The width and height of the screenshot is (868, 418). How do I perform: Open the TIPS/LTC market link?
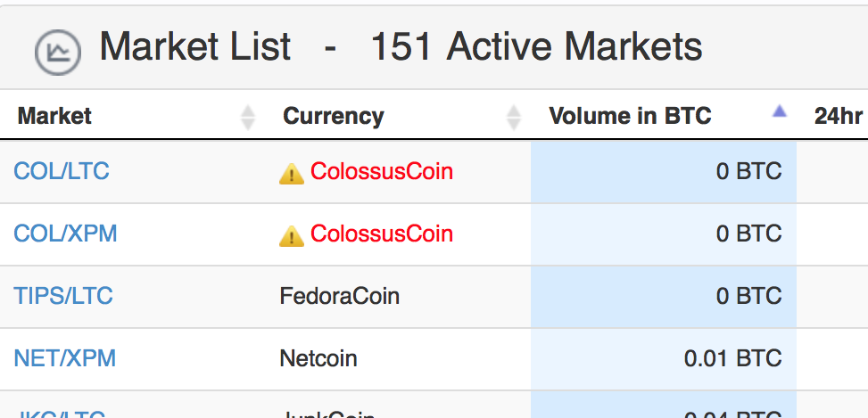(63, 296)
